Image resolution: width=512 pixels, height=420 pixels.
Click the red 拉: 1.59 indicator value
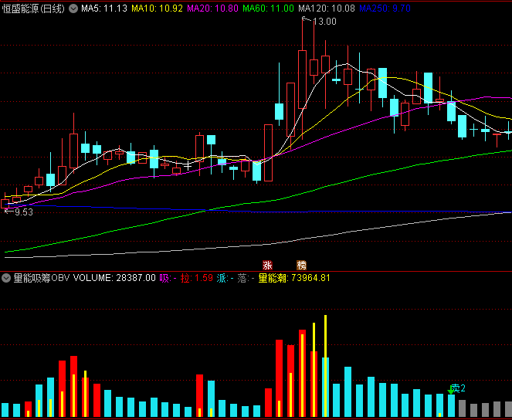tap(197, 278)
